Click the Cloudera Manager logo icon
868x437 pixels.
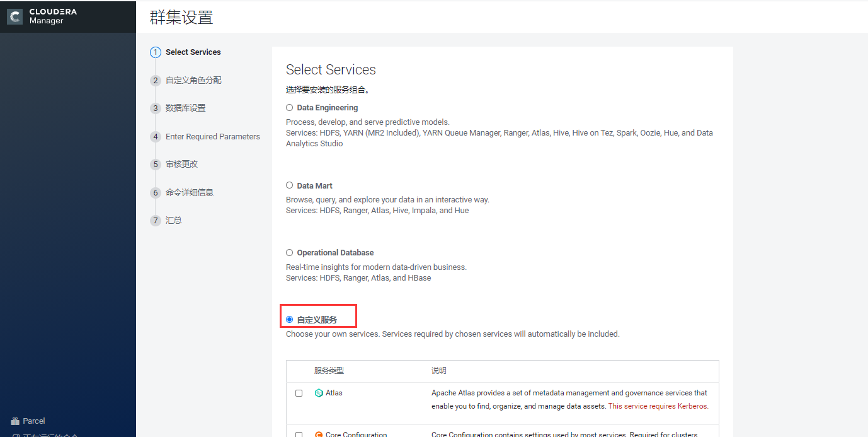(x=15, y=16)
